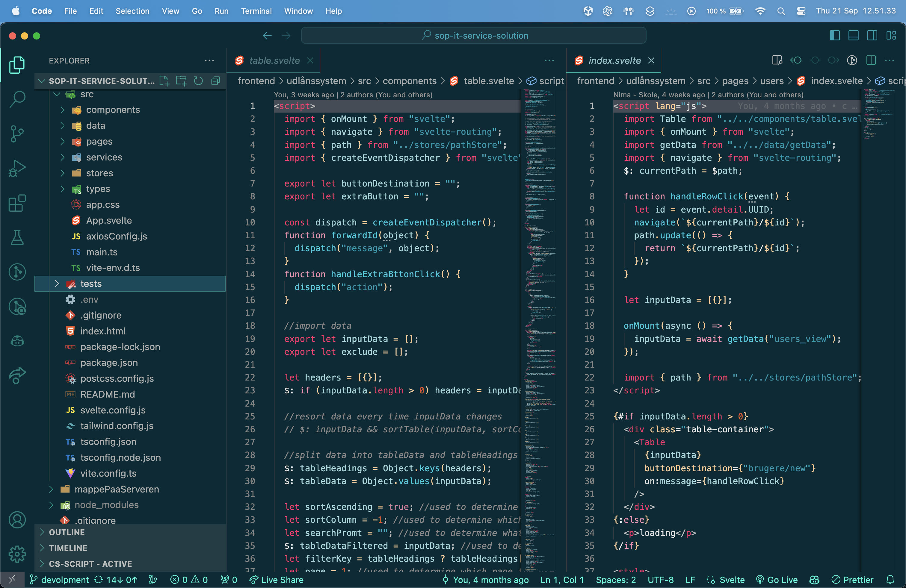Open remote window button in status bar
This screenshot has height=588, width=906.
coord(12,580)
